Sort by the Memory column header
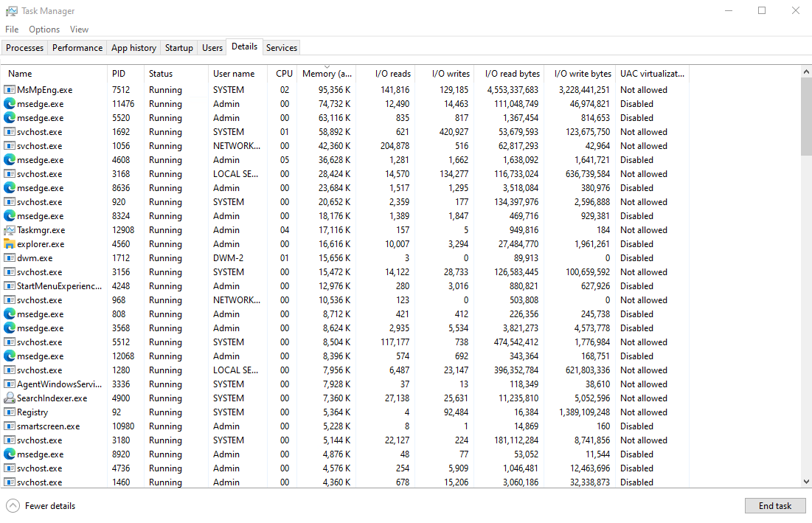Screen dimensions: 812x523 (x=326, y=74)
